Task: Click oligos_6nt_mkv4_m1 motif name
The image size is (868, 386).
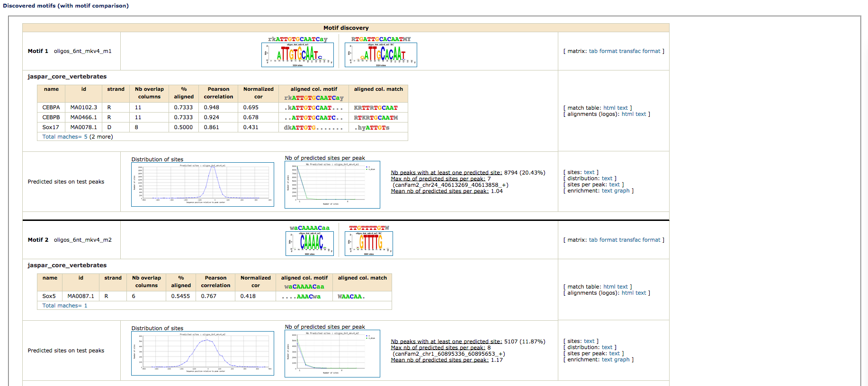Action: click(83, 51)
